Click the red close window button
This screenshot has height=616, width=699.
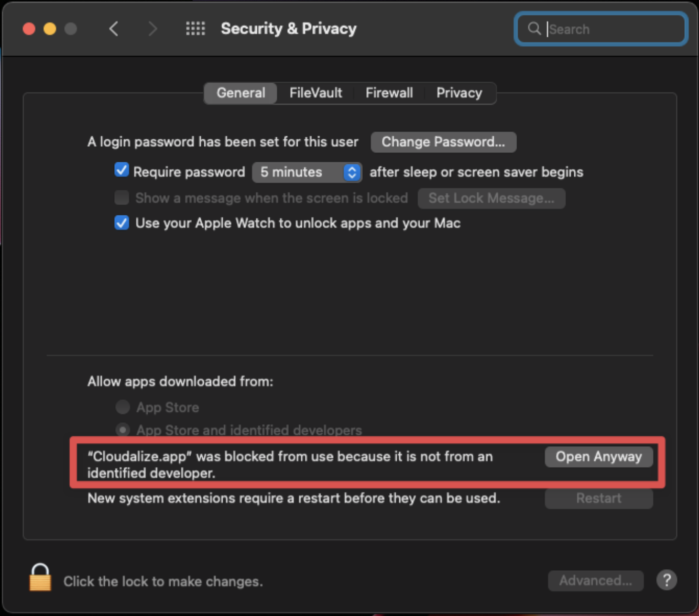click(29, 28)
